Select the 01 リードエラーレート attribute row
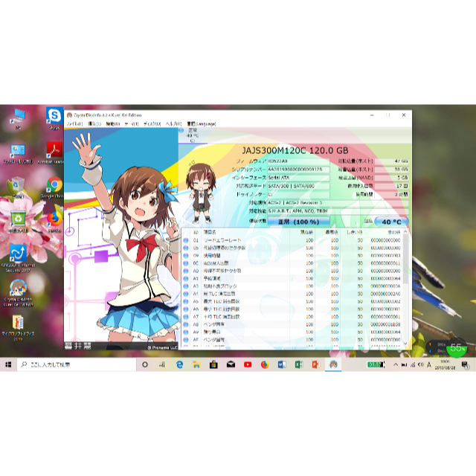476x476 pixels. (x=292, y=240)
